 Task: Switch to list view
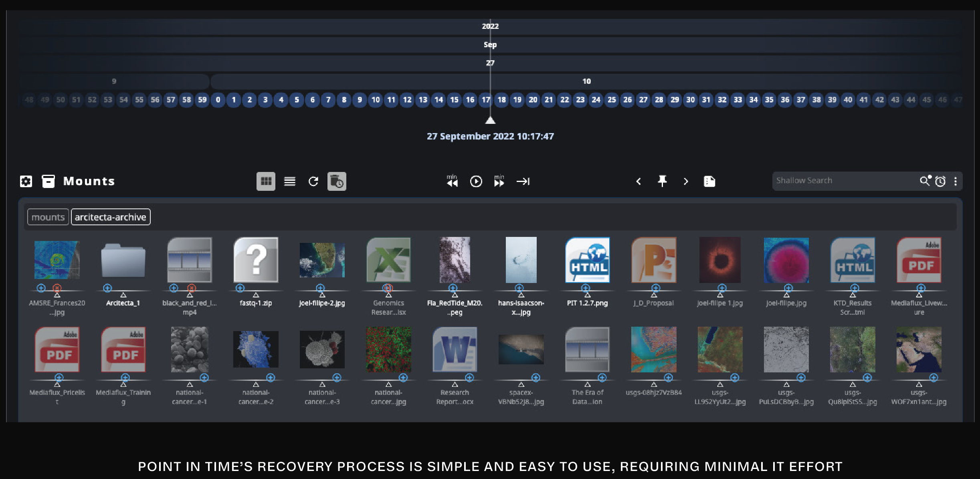coord(290,182)
